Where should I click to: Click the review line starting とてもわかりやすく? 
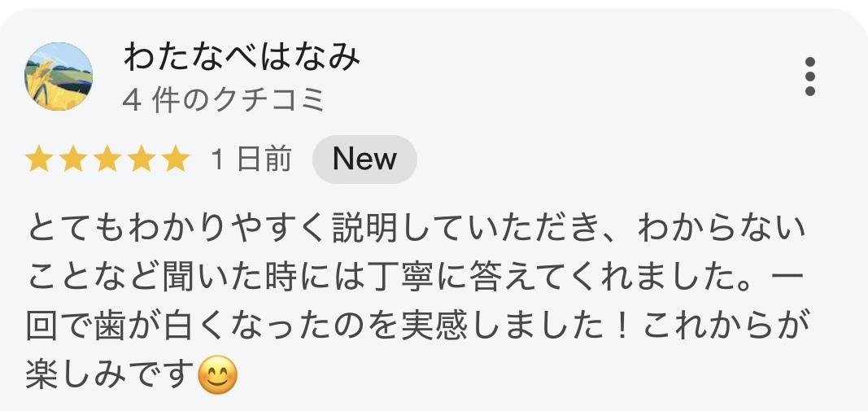416,228
